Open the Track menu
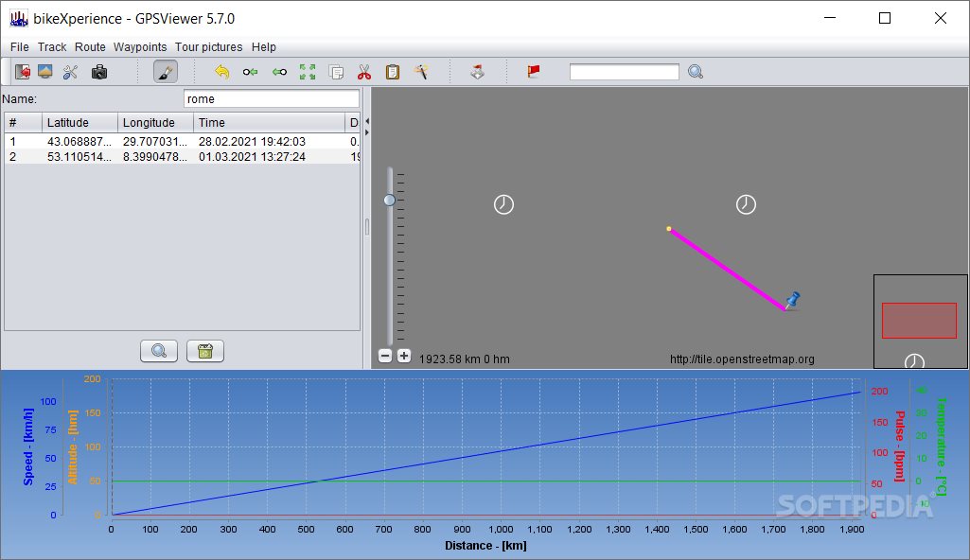 pyautogui.click(x=52, y=47)
